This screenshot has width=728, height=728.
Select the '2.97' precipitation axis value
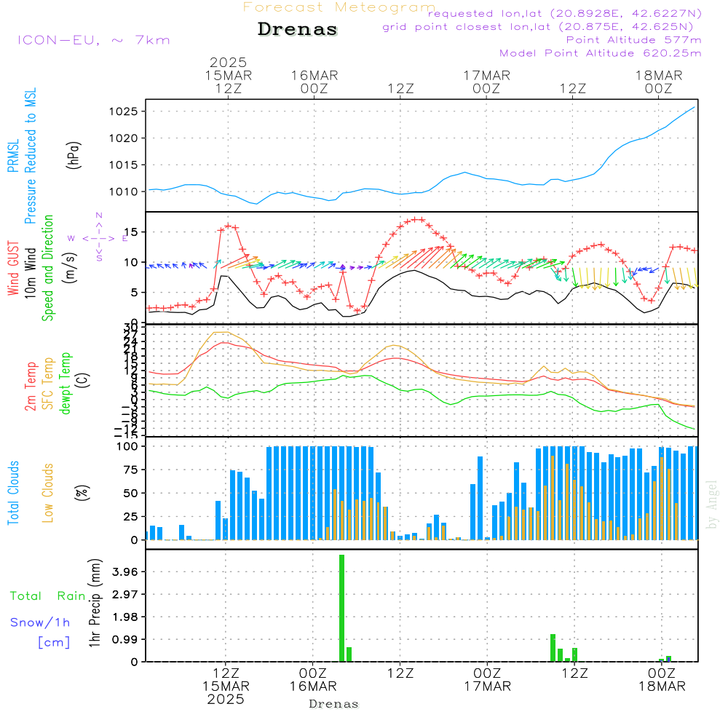pos(125,594)
